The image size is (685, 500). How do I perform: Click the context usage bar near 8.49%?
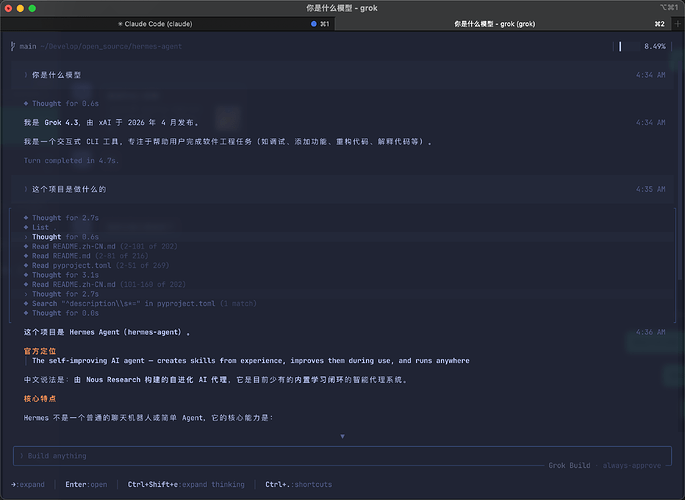tap(626, 46)
